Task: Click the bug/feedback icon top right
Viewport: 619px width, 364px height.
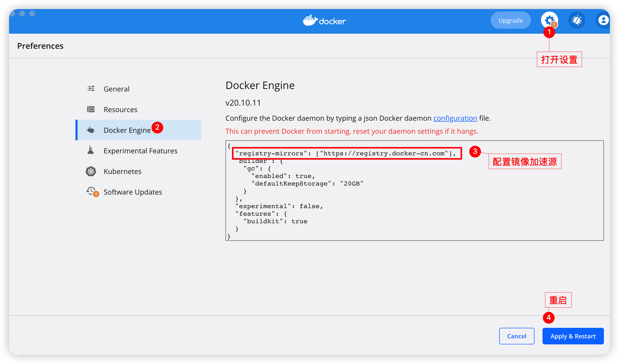Action: (577, 20)
